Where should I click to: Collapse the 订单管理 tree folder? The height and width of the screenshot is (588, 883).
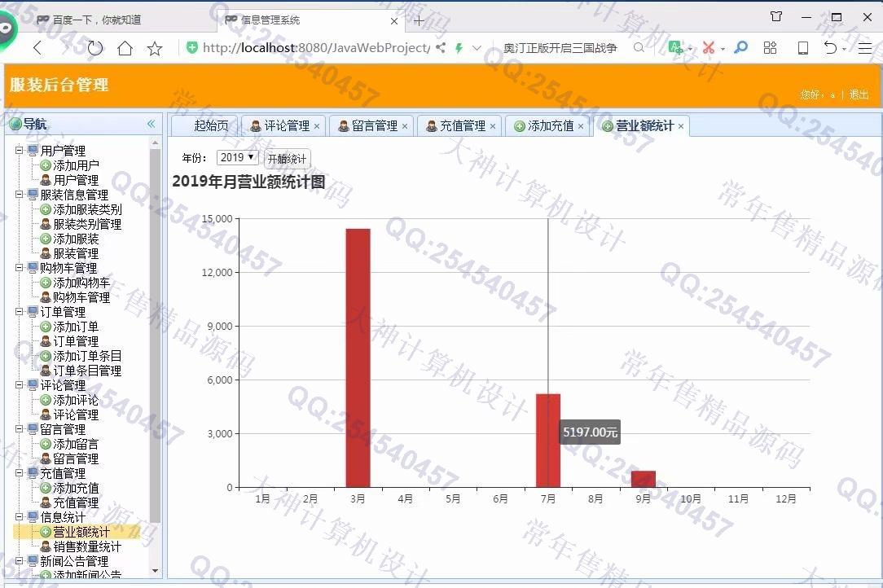coord(20,311)
